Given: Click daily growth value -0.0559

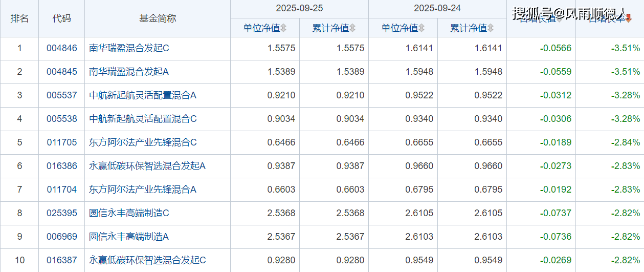Looking at the screenshot, I should pos(556,72).
